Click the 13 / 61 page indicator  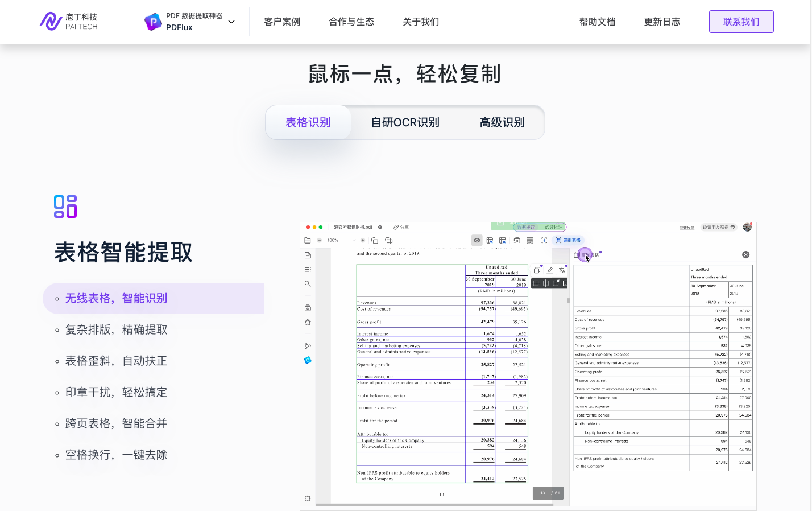(x=548, y=493)
